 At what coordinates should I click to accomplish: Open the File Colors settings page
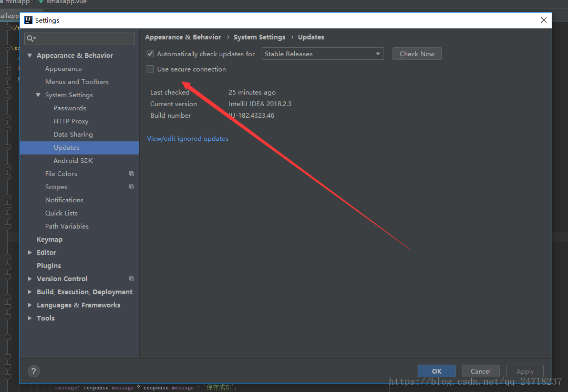pos(61,173)
